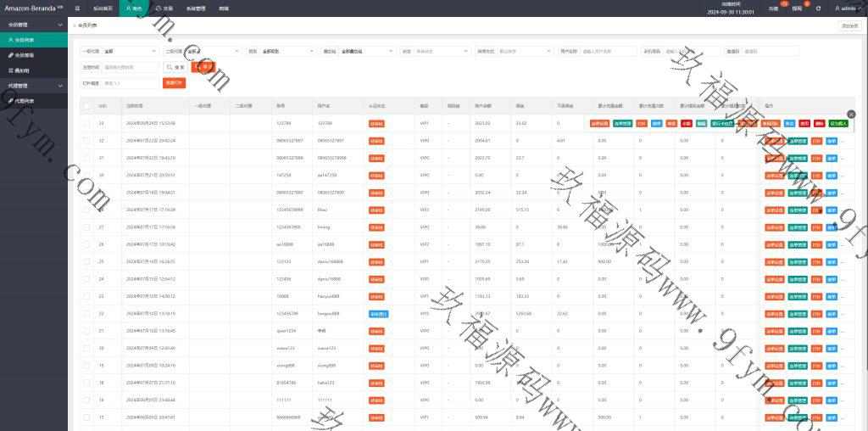Switch to the 系统管理 top menu
Screen dimensions: 868x431
[x=195, y=8]
